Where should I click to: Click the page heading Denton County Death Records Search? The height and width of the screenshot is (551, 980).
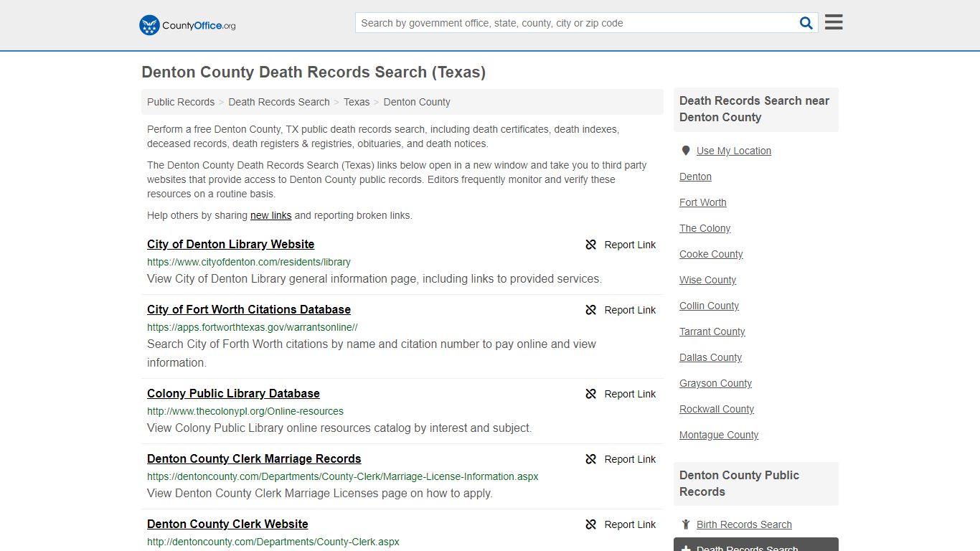[314, 72]
